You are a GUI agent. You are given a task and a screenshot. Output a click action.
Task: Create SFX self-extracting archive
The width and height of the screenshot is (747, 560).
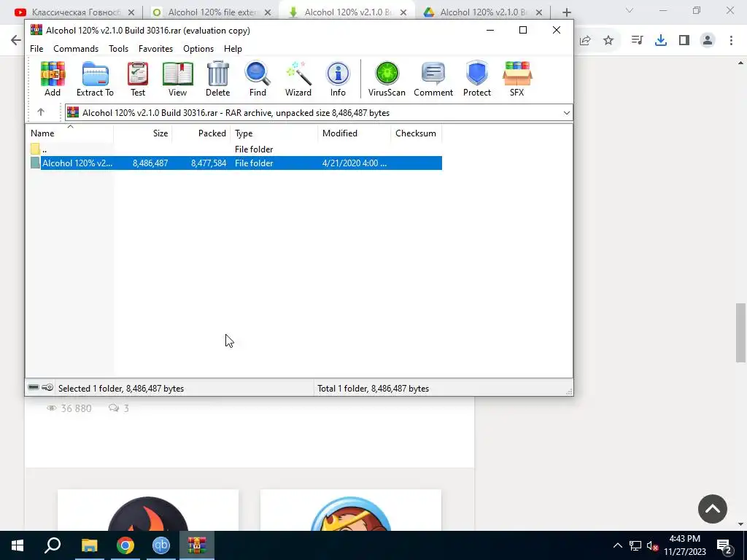click(517, 79)
